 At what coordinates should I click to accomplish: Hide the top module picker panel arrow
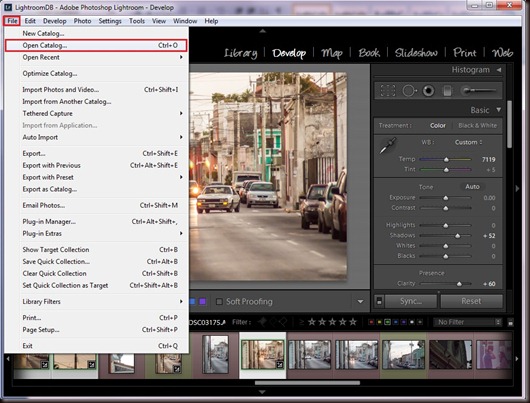(263, 31)
